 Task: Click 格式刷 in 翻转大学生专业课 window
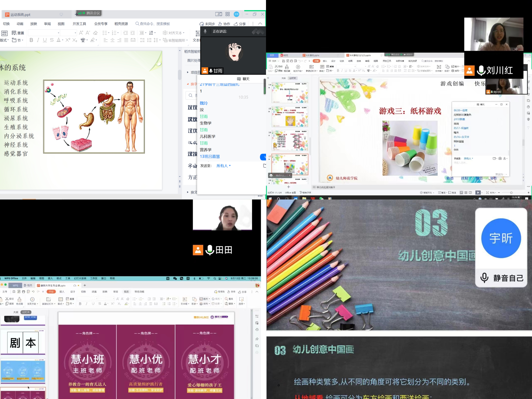[x=19, y=301]
